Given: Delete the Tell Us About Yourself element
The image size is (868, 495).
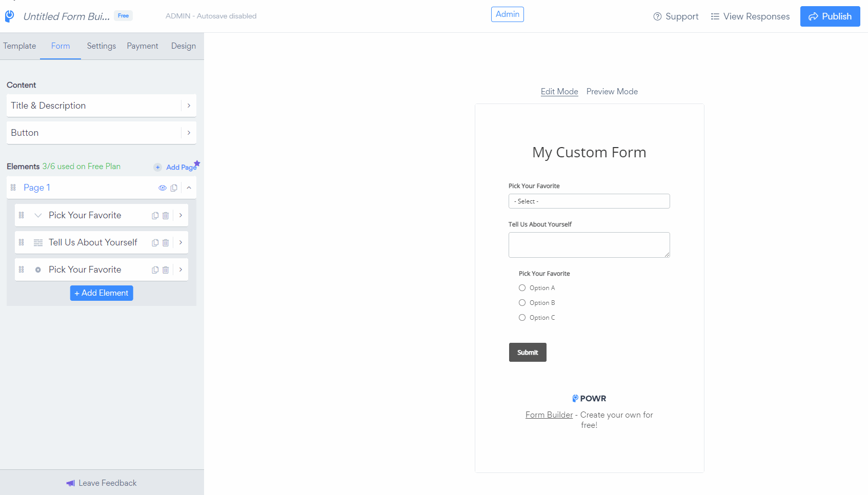Looking at the screenshot, I should click(x=166, y=243).
